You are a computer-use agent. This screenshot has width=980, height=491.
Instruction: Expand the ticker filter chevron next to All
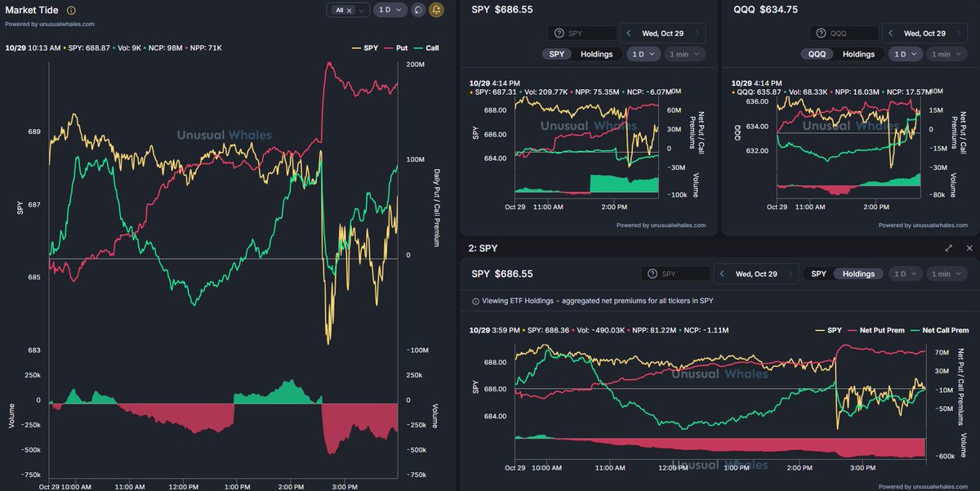point(360,10)
